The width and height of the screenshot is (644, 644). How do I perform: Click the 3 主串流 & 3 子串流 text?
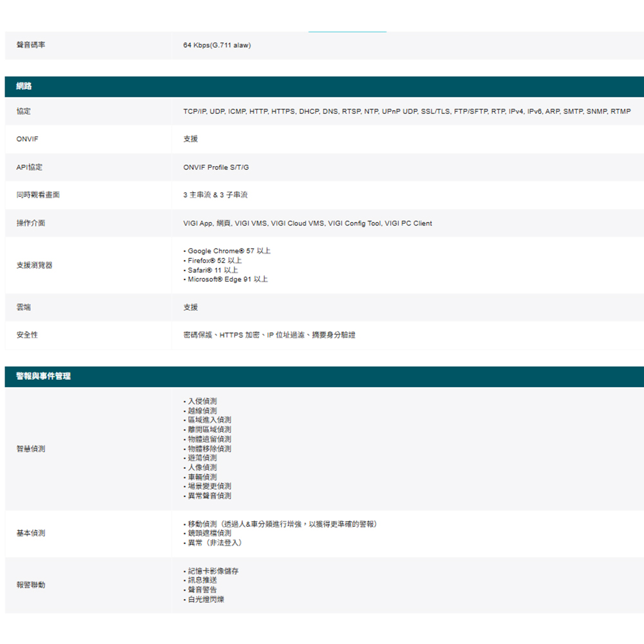point(215,194)
